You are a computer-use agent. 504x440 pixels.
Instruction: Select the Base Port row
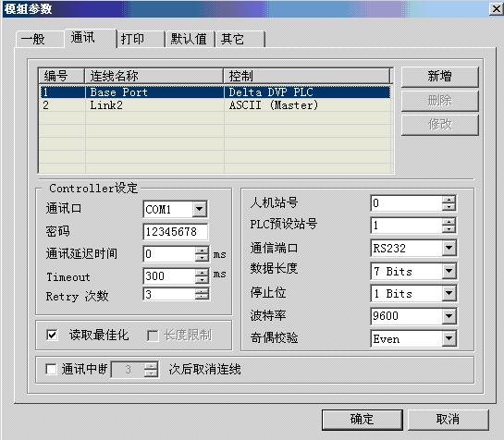(x=215, y=92)
